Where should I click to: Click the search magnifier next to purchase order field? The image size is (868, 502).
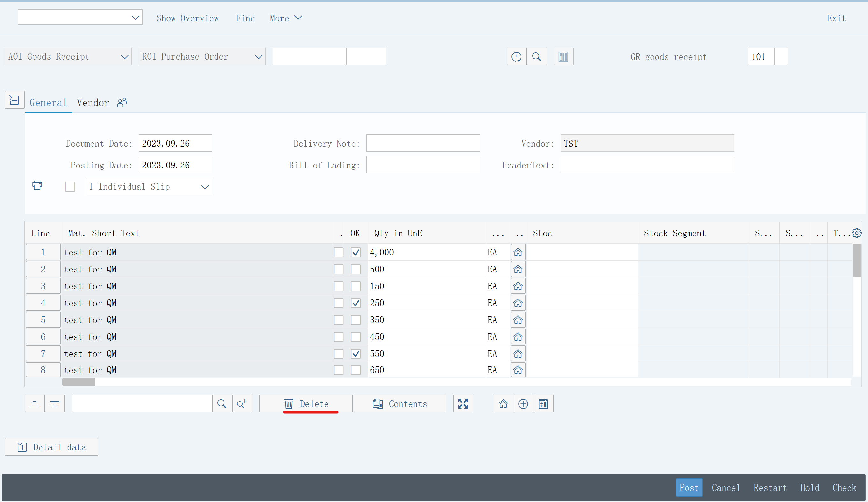coord(537,56)
